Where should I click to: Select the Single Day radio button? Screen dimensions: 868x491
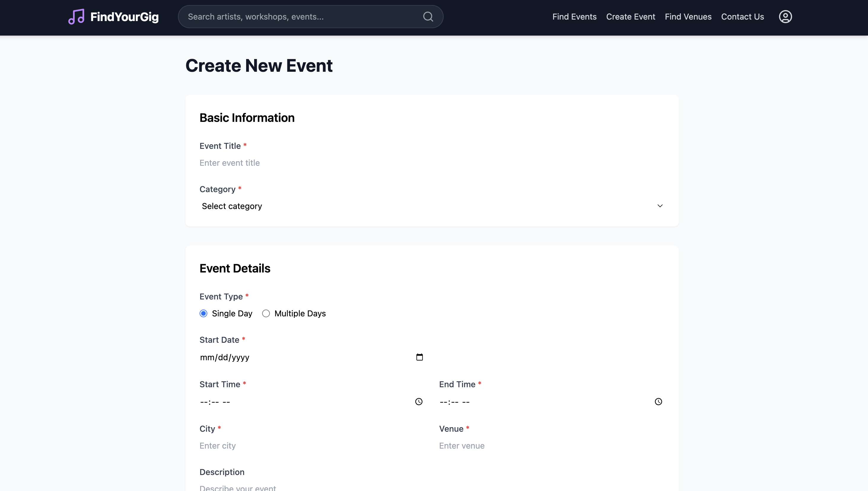203,313
